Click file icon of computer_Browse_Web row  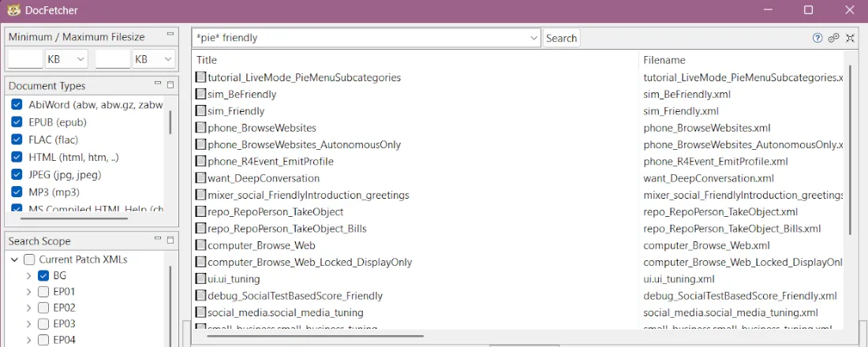point(201,245)
